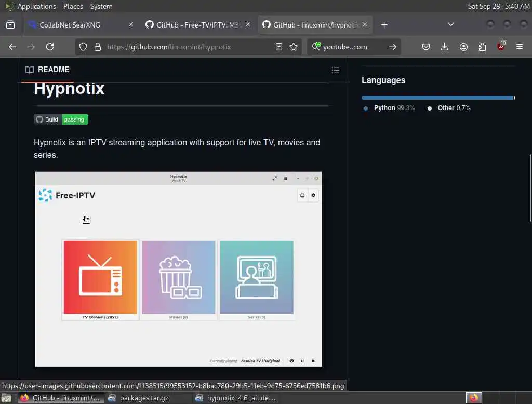The image size is (532, 404).
Task: Open the System menu
Action: coord(101,6)
